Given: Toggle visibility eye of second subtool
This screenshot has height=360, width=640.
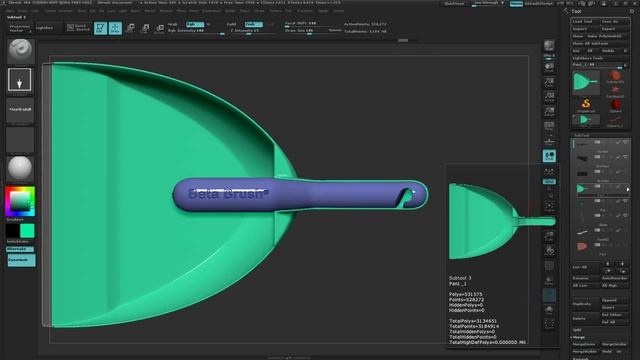Looking at the screenshot, I should 625,157.
